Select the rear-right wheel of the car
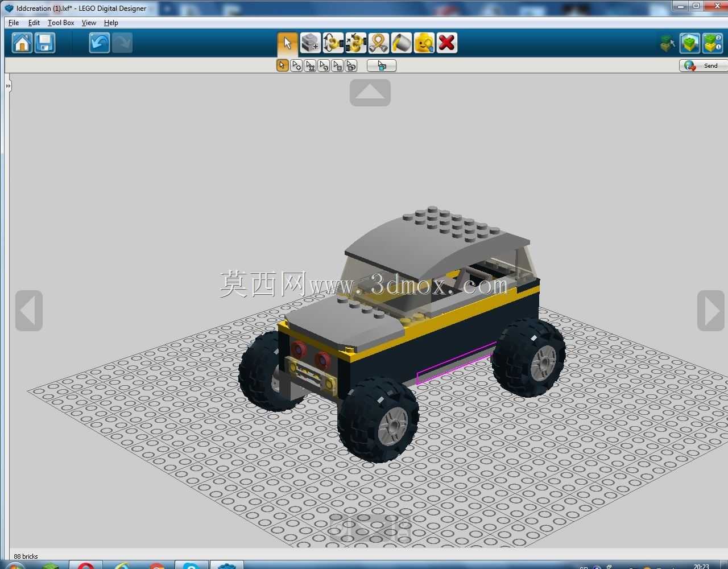The width and height of the screenshot is (728, 569). tap(529, 357)
